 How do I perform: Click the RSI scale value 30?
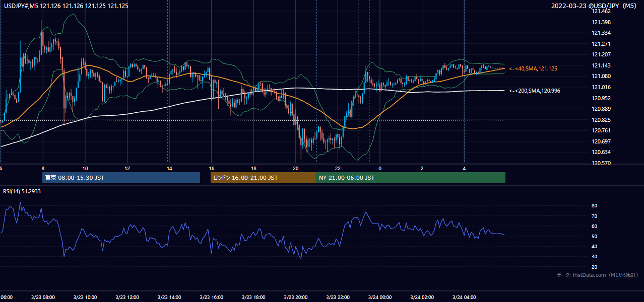pyautogui.click(x=595, y=257)
